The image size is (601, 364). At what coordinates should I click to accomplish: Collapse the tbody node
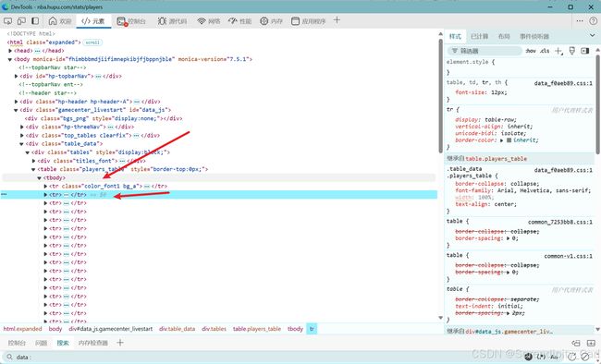click(40, 178)
